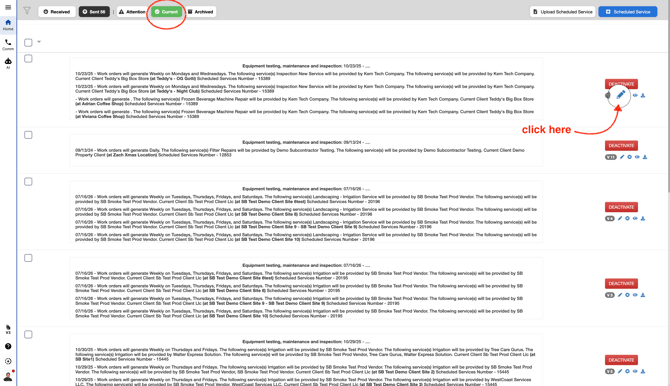The image size is (670, 386).
Task: Check the box for scheduled service 12853
Action: pos(28,135)
